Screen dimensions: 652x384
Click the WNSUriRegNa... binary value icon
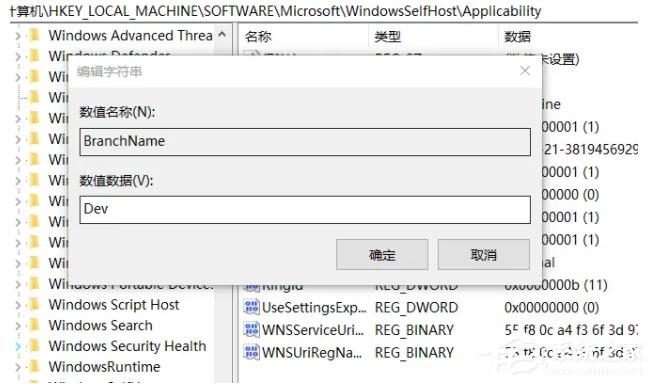point(251,352)
